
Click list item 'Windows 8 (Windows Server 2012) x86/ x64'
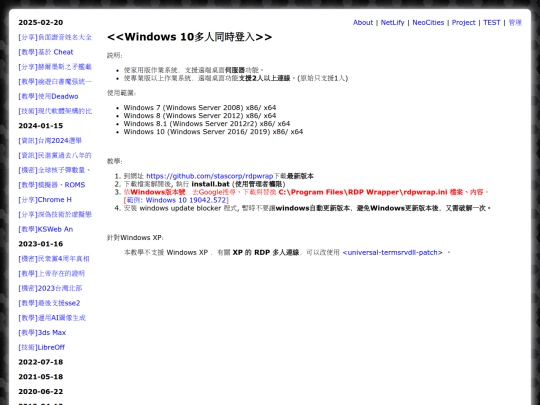[x=200, y=116]
